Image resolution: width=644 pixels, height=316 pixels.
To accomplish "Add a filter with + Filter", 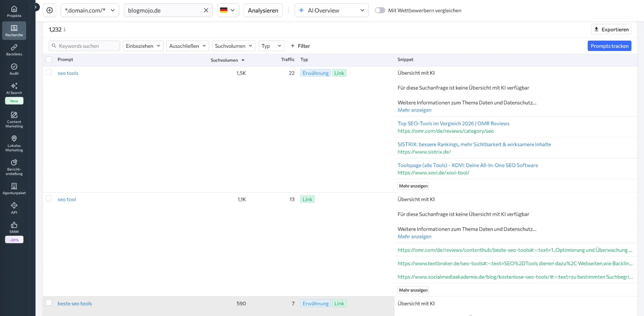I will [300, 46].
